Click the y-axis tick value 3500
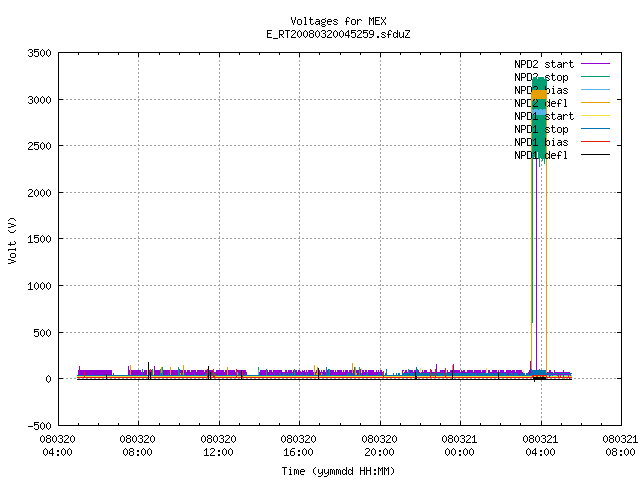Image resolution: width=640 pixels, height=480 pixels. point(40,53)
